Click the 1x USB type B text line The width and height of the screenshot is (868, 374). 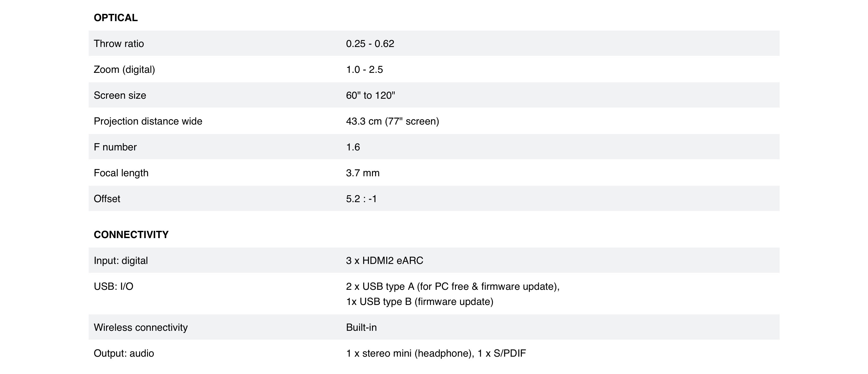click(420, 301)
